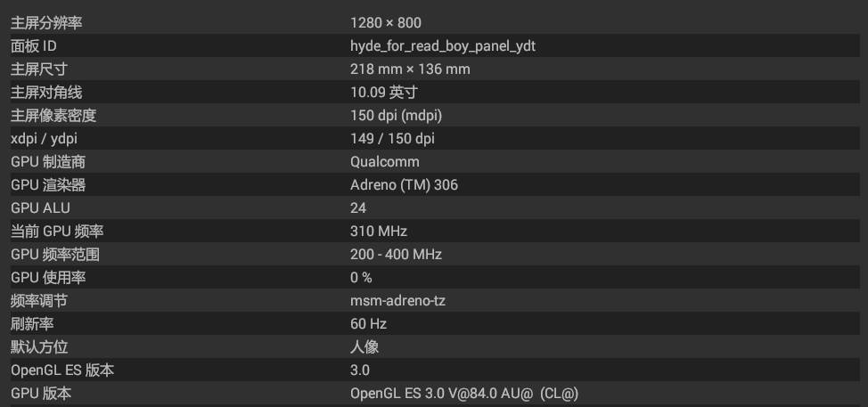The height and width of the screenshot is (407, 868).
Task: Select the 面板 ID row
Action: pyautogui.click(x=434, y=45)
